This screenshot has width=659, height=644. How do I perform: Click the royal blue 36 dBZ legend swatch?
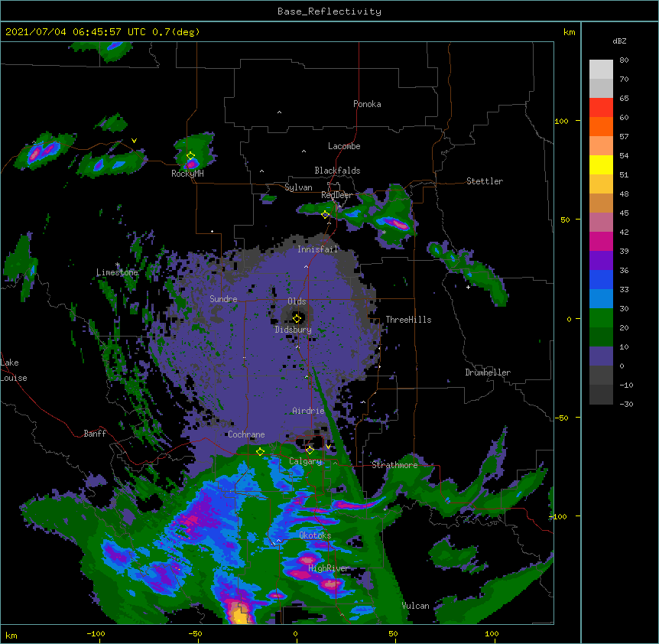[601, 279]
